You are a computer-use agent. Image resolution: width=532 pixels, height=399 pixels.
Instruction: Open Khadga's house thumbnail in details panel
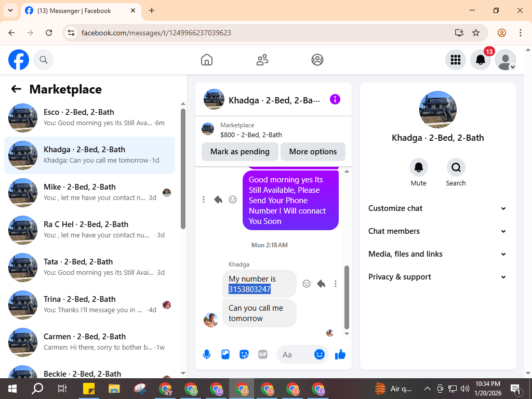(437, 109)
